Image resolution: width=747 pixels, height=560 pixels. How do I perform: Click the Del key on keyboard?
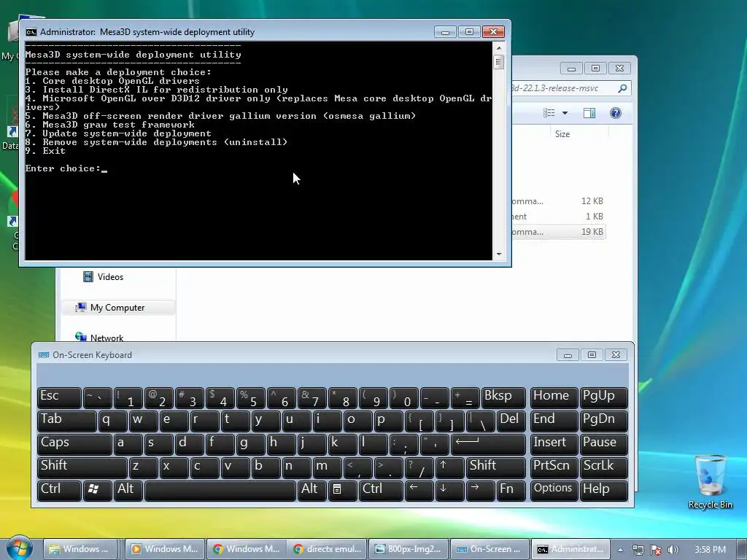(x=511, y=421)
